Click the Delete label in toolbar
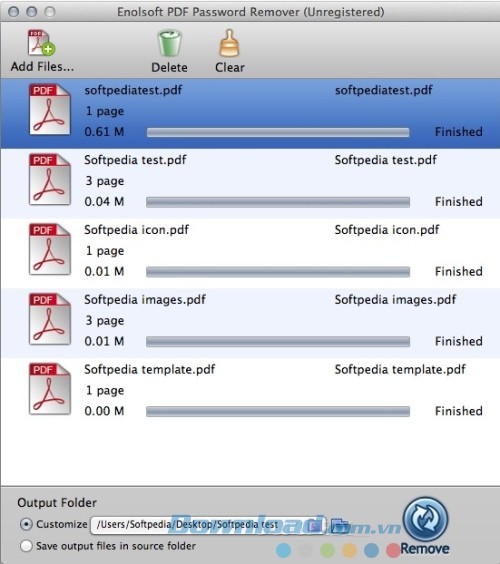Image resolution: width=500 pixels, height=564 pixels. pyautogui.click(x=169, y=67)
